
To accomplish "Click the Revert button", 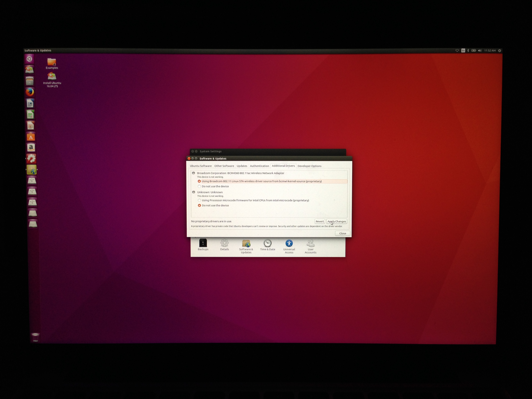I will click(320, 221).
